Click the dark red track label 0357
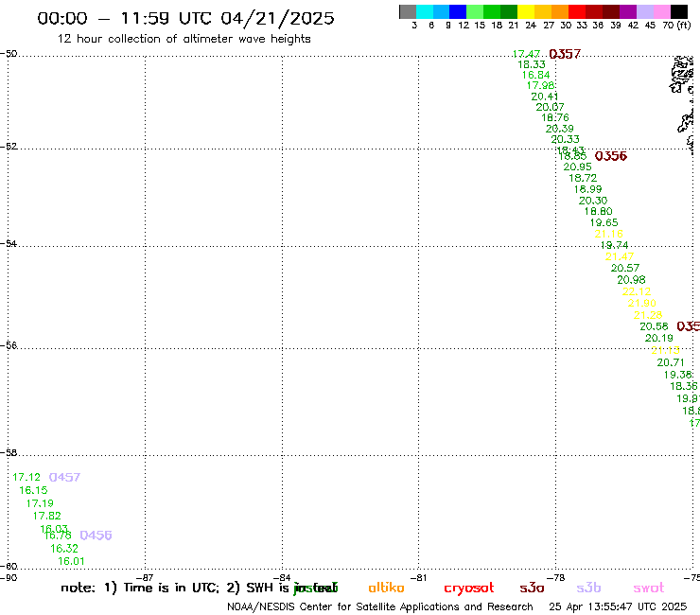 tap(565, 54)
